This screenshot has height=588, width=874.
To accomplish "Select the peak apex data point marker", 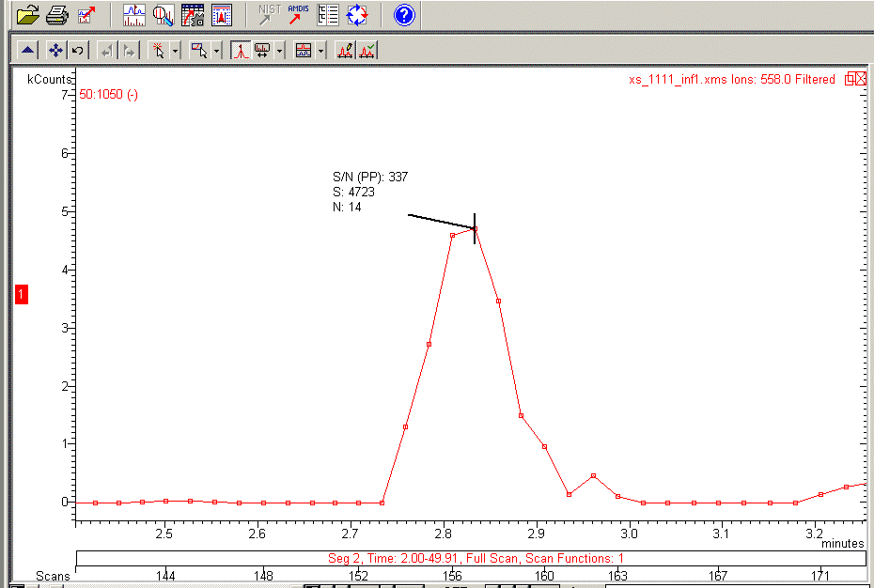I will [475, 228].
